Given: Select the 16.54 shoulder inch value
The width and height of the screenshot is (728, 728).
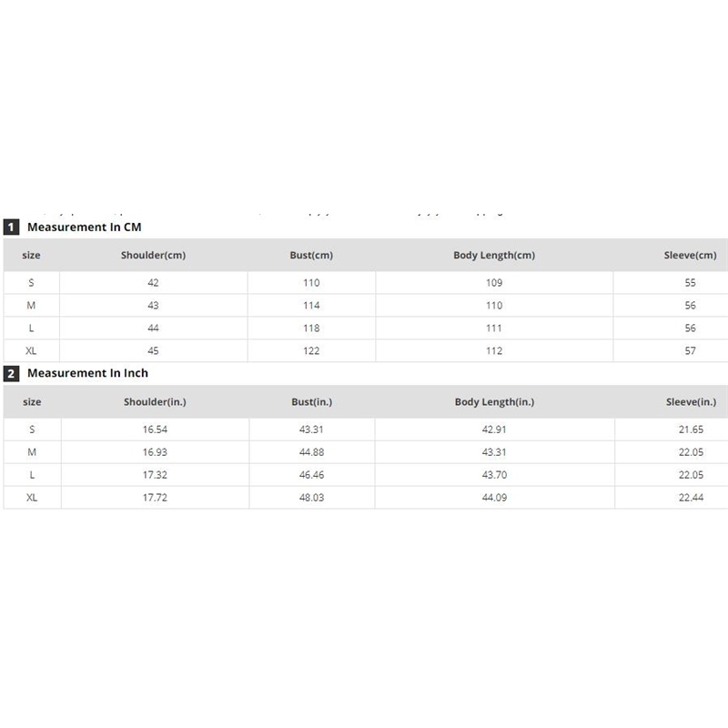Looking at the screenshot, I should (155, 429).
